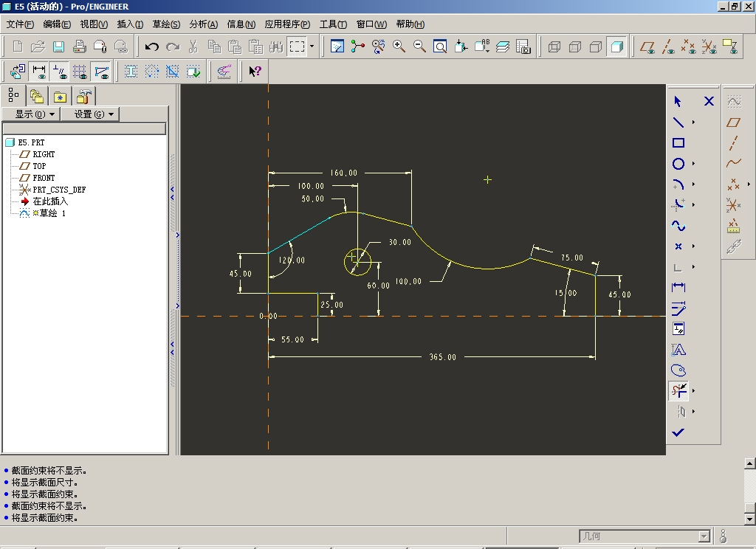
Task: Toggle sketcher grid display
Action: tap(80, 72)
